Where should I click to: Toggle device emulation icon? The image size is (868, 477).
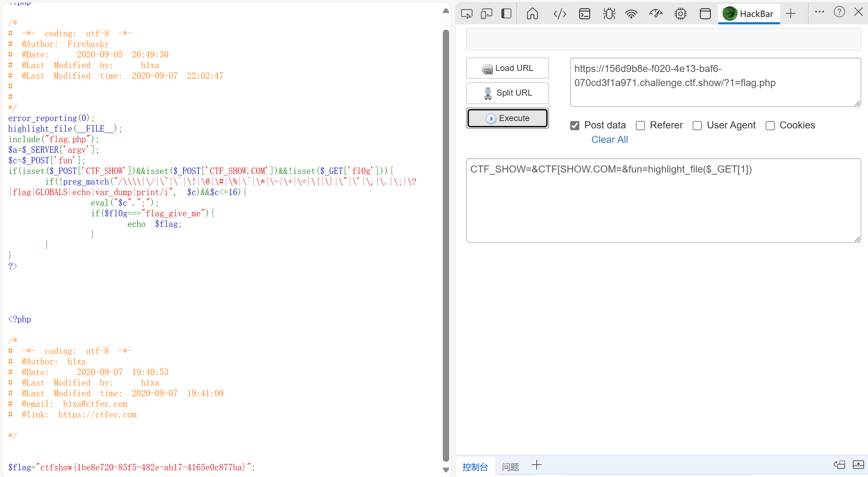tap(486, 14)
